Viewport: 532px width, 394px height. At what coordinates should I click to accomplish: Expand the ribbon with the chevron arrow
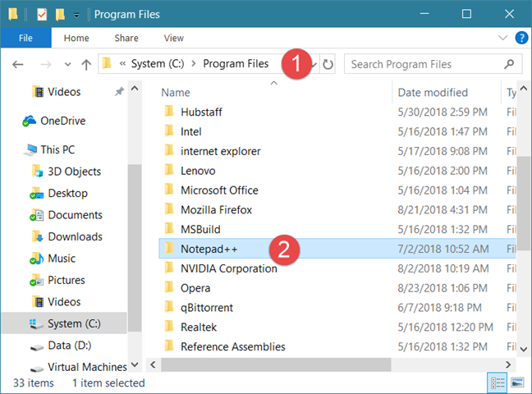502,38
